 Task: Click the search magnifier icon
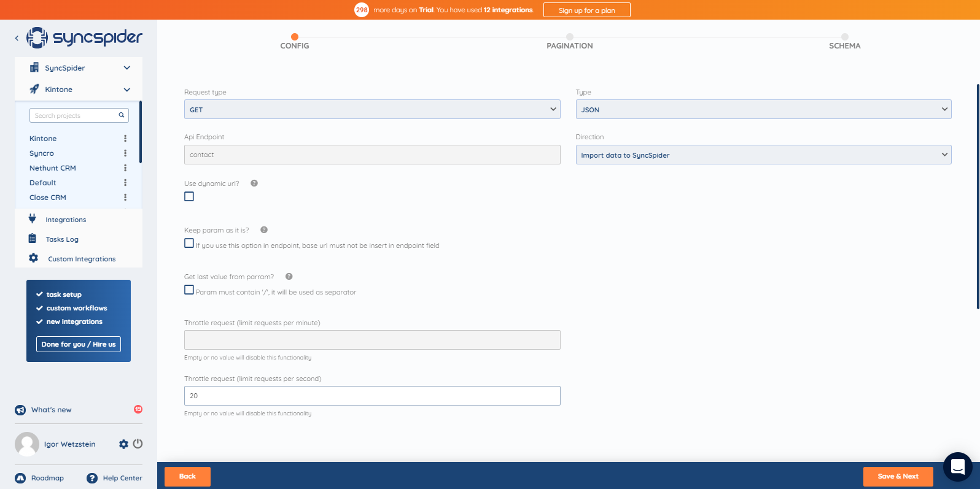122,115
